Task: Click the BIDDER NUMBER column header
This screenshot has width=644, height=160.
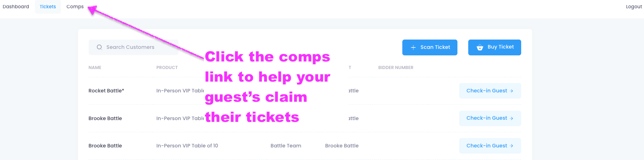Action: pos(395,68)
